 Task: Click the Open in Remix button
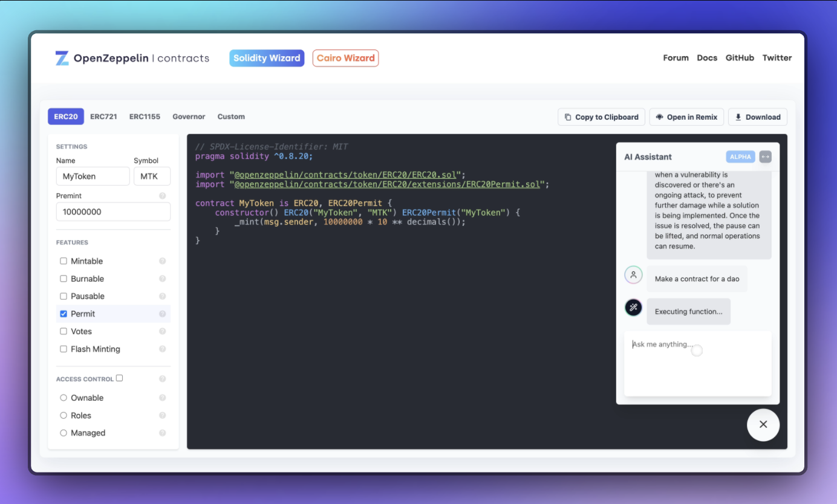(686, 117)
